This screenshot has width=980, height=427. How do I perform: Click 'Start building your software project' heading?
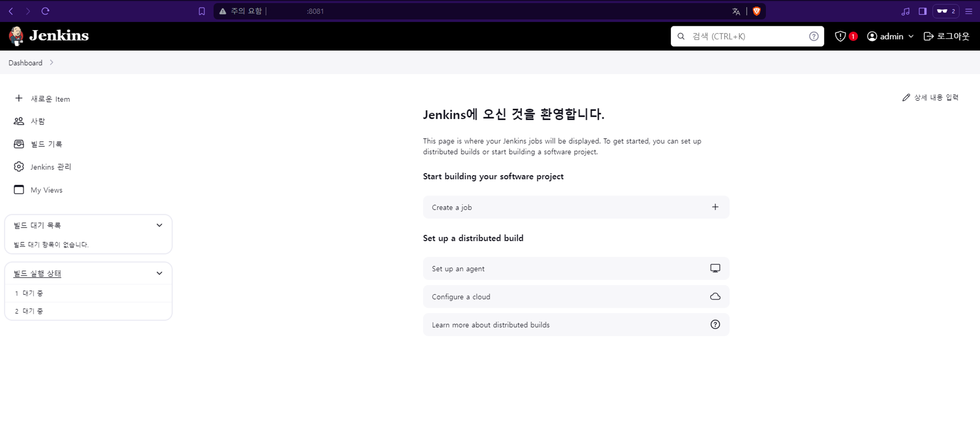tap(493, 176)
